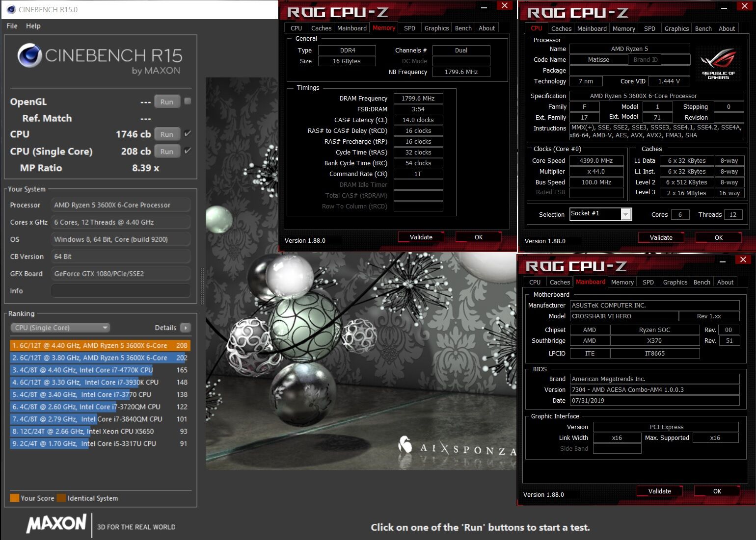Open About tab in Memory CPU-Z window
The height and width of the screenshot is (540, 756).
[x=486, y=28]
